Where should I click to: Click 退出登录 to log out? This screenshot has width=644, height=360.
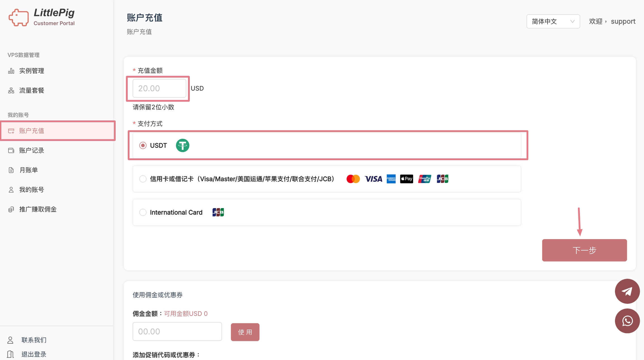pos(34,354)
